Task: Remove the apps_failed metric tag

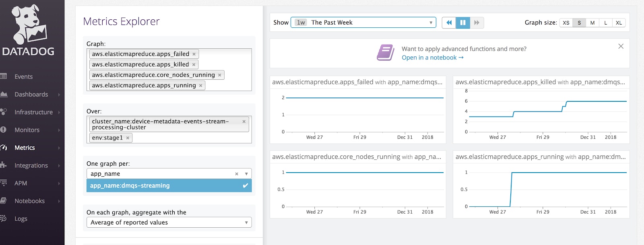Action: pyautogui.click(x=194, y=54)
